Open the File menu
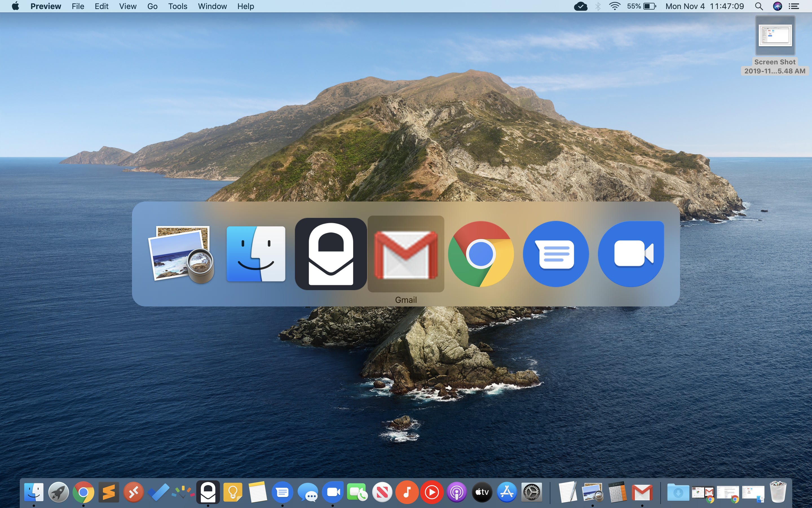 pos(78,6)
